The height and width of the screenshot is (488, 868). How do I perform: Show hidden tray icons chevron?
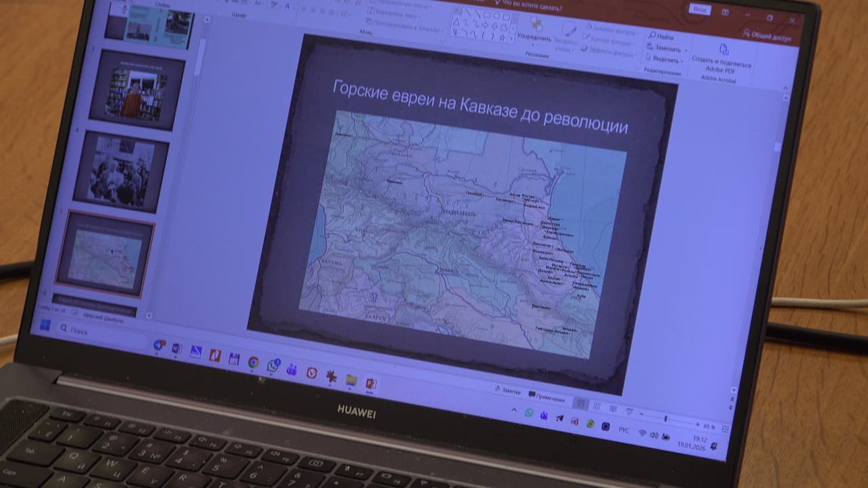pyautogui.click(x=513, y=410)
